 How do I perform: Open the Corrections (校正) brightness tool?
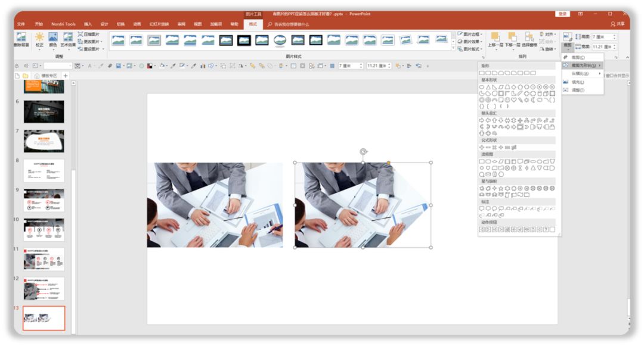coord(39,39)
